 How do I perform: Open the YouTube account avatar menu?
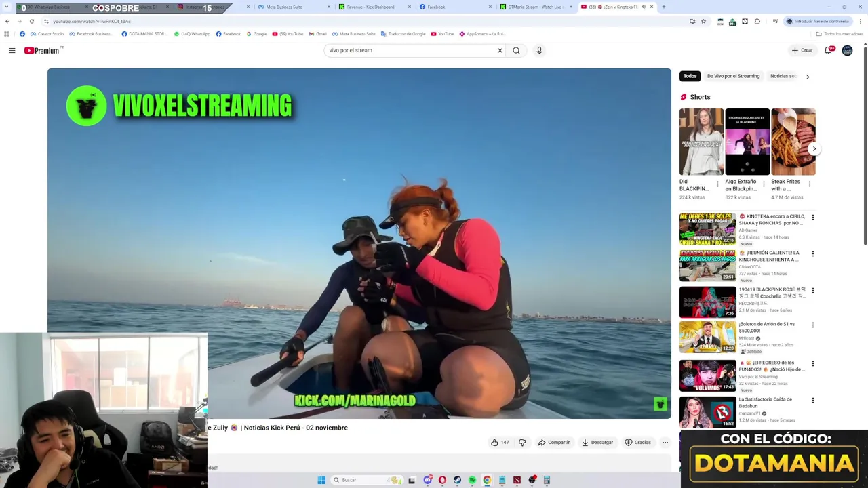tap(847, 50)
